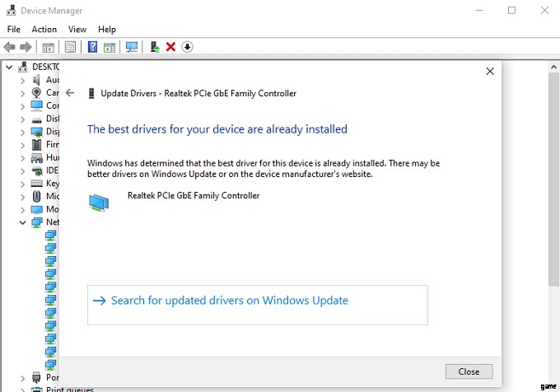
Task: Click the Help (question mark) toolbar icon
Action: coord(92,47)
